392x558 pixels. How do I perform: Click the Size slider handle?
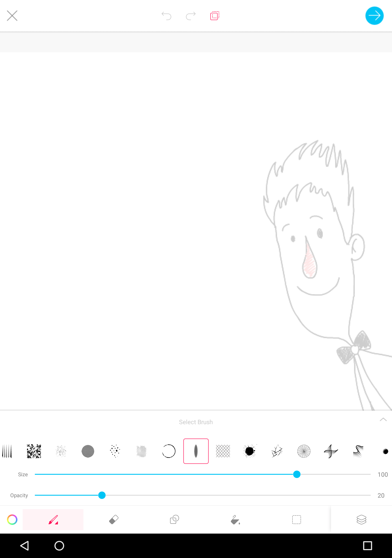point(297,474)
